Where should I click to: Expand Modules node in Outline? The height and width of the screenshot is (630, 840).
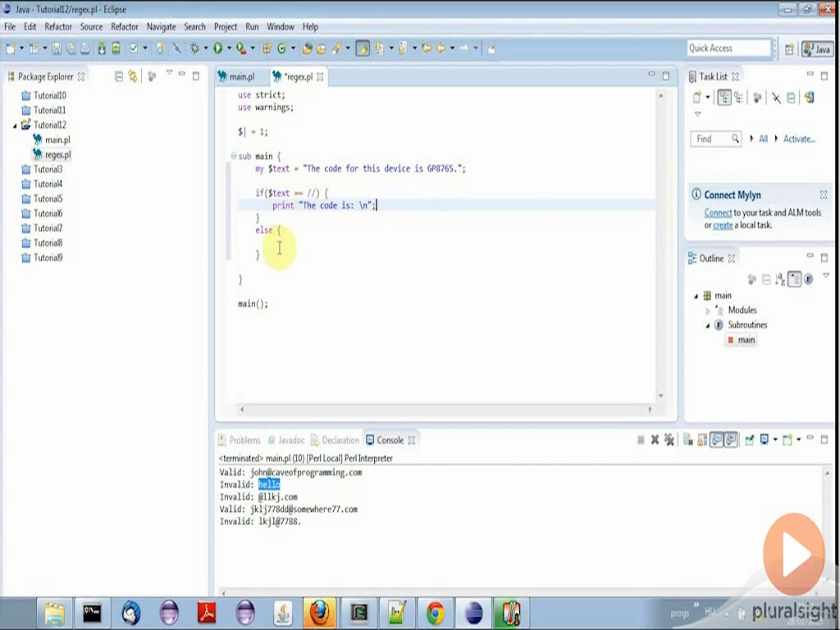tap(708, 311)
